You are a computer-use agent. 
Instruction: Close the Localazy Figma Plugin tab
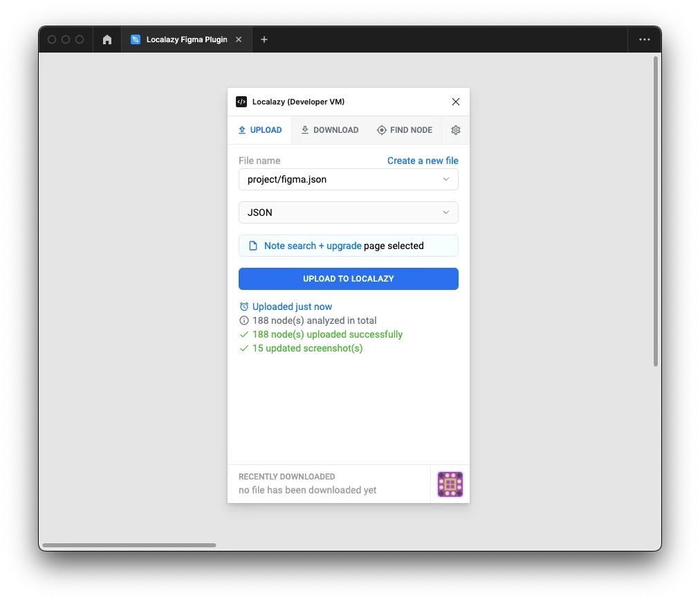[x=239, y=40]
